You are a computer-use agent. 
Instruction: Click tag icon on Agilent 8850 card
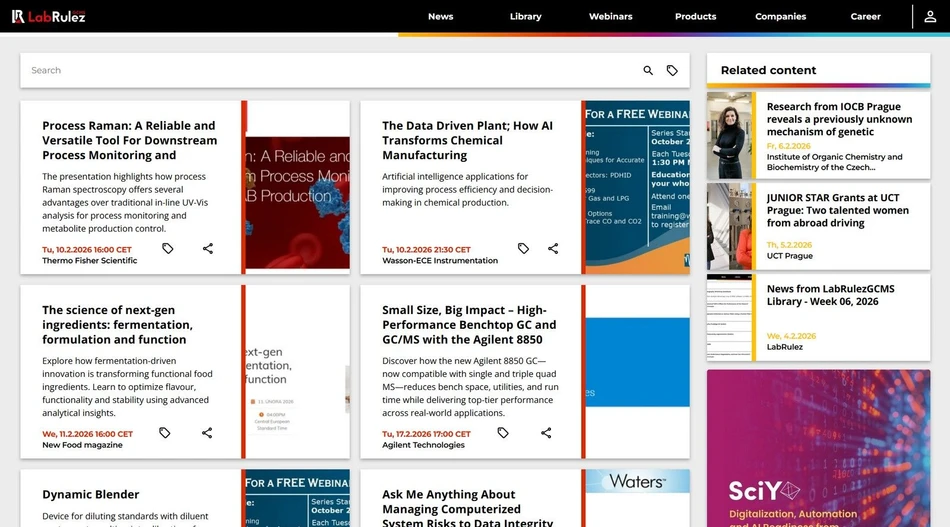click(503, 433)
